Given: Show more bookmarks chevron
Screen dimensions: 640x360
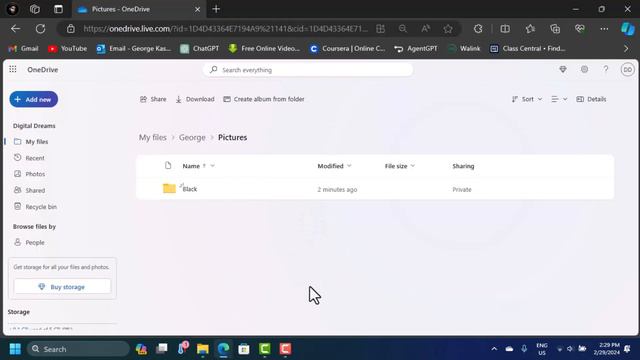Looking at the screenshot, I should point(626,49).
